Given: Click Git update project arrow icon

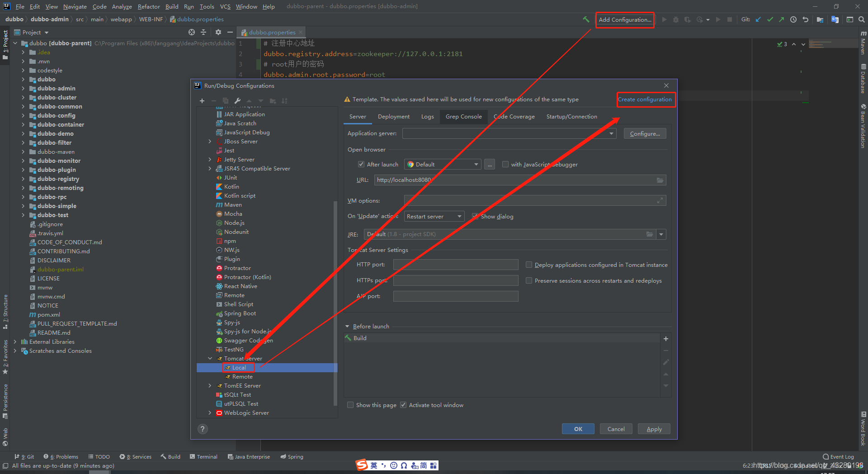Looking at the screenshot, I should 758,19.
